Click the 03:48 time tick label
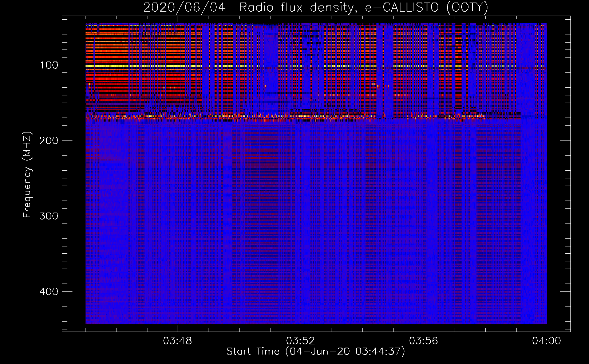Image resolution: width=589 pixels, height=364 pixels. pos(178,341)
